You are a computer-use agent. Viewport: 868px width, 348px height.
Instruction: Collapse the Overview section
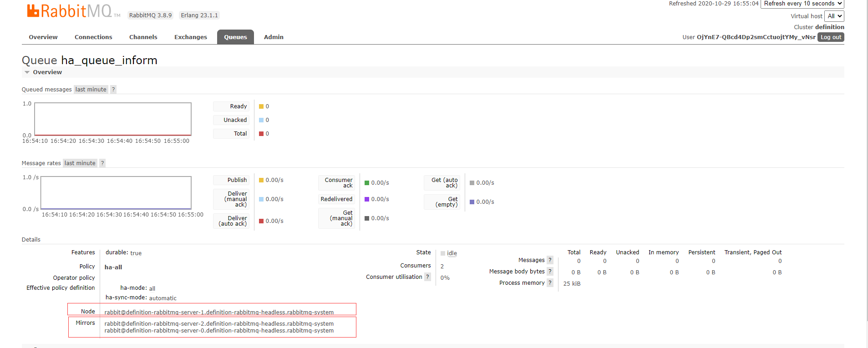tap(43, 72)
